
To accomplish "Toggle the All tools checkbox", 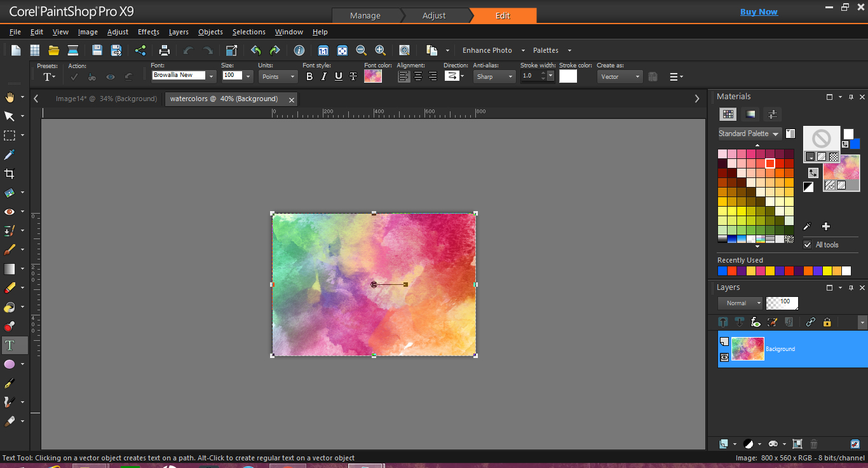I will [x=808, y=245].
